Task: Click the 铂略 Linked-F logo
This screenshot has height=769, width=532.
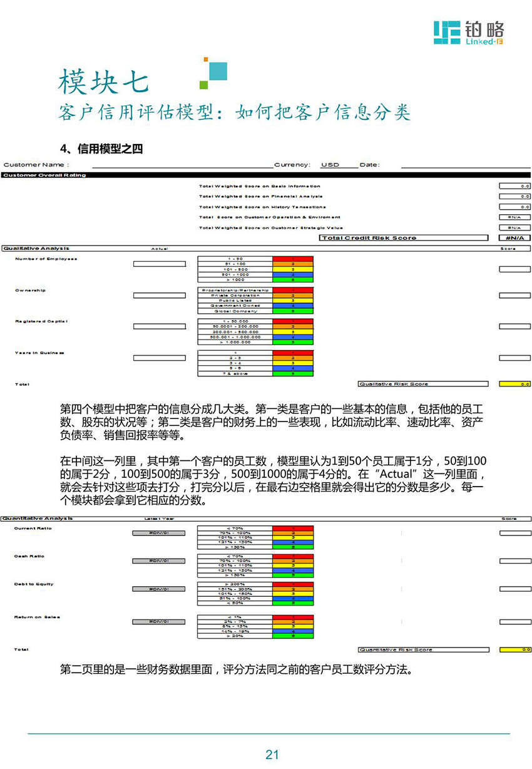Action: (469, 33)
